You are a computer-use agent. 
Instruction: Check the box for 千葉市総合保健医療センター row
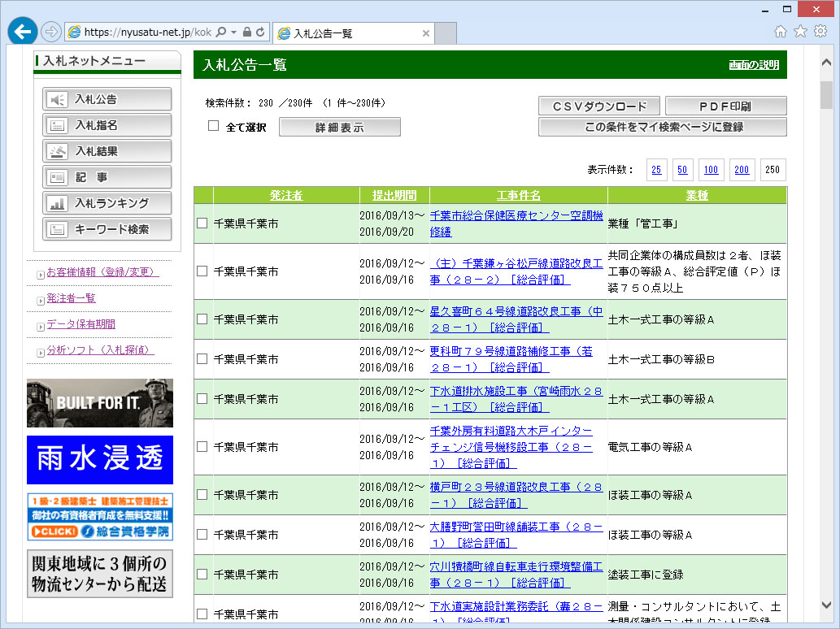pos(202,223)
